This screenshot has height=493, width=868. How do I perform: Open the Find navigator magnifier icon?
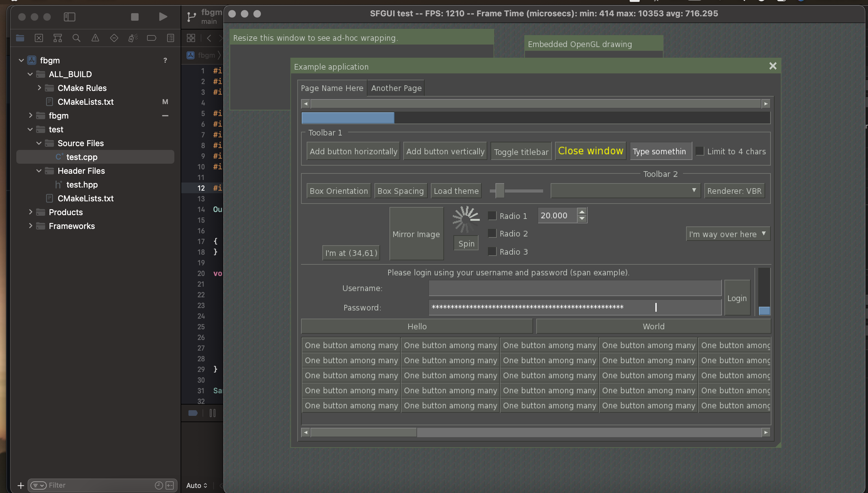coord(77,38)
